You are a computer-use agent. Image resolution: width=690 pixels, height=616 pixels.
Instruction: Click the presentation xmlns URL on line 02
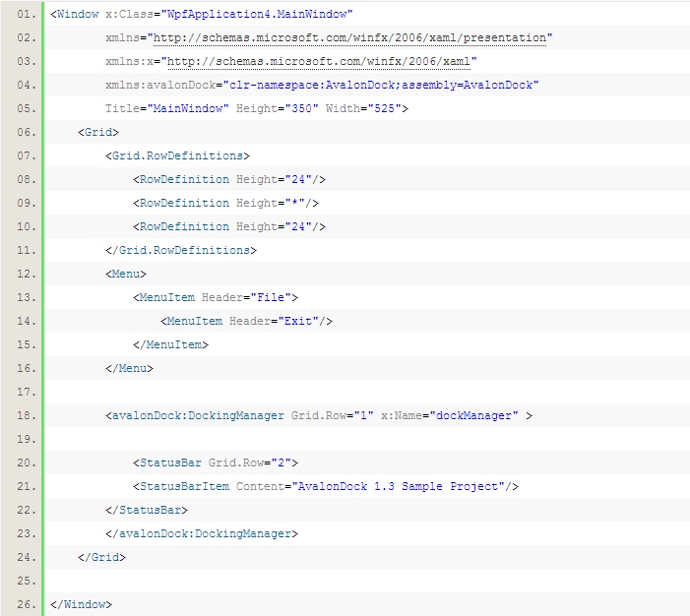click(349, 37)
